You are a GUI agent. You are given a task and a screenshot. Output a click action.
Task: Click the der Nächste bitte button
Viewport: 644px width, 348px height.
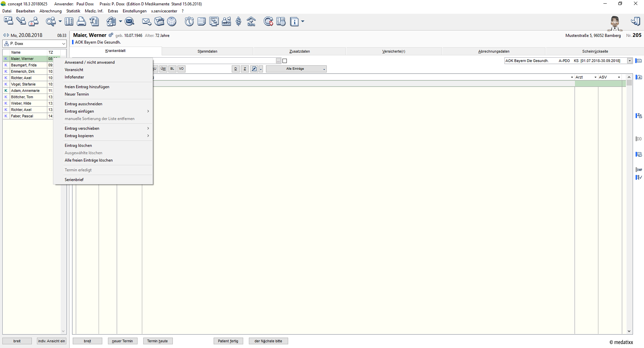(x=268, y=341)
